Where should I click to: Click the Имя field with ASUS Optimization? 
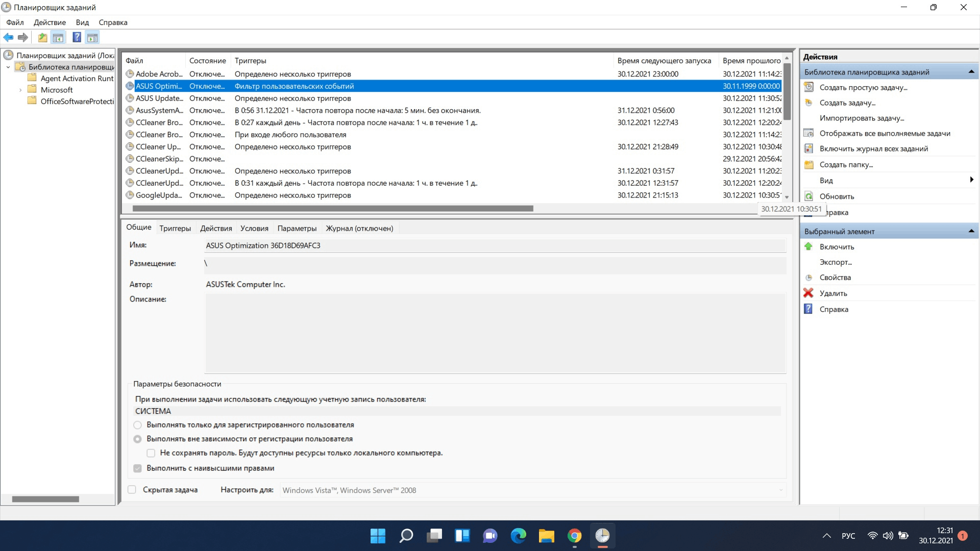(x=495, y=245)
